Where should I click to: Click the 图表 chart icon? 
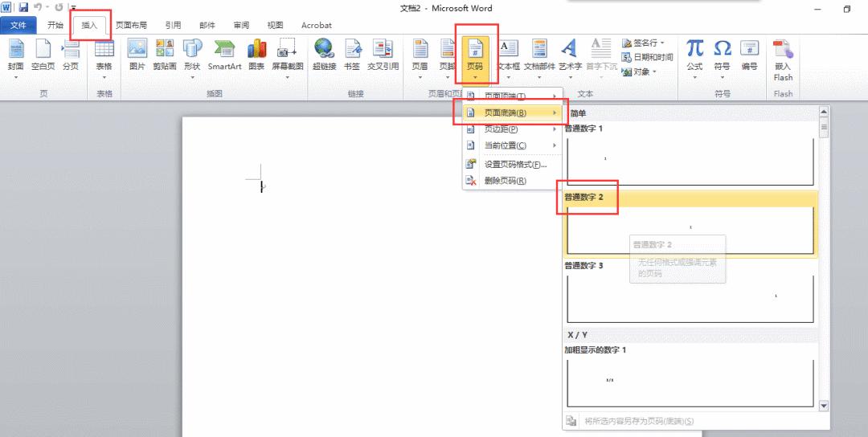(256, 54)
